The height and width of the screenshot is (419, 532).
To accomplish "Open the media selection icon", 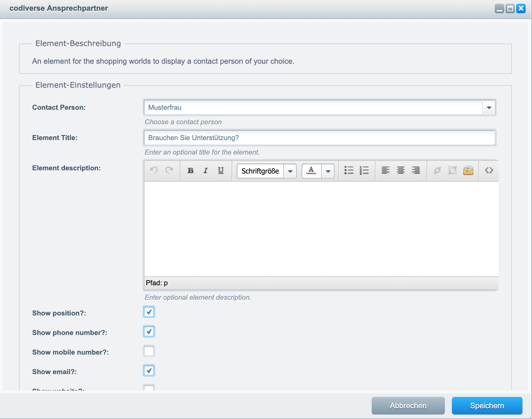I will point(468,170).
